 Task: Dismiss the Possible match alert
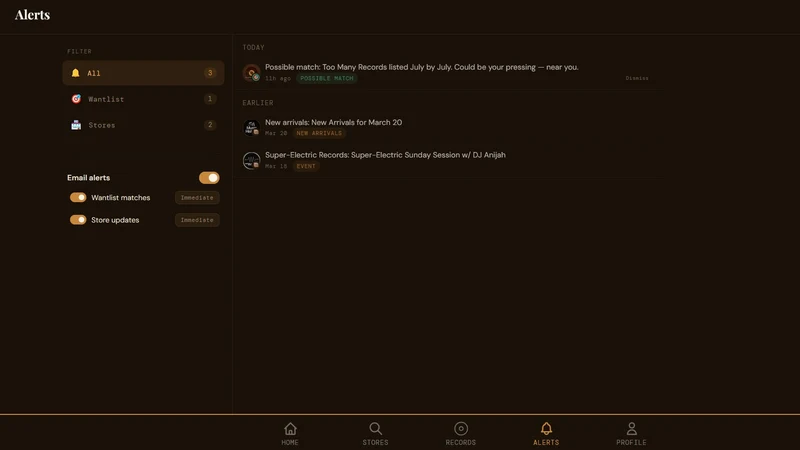point(637,78)
